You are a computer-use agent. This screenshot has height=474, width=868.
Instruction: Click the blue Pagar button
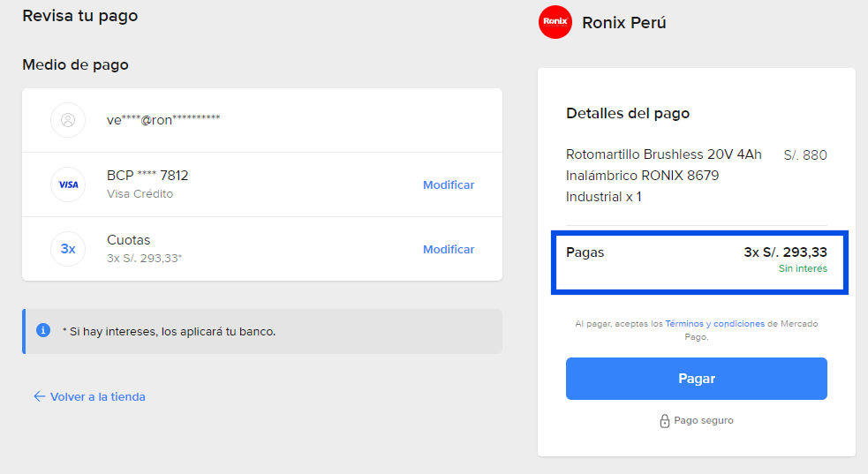click(x=697, y=379)
